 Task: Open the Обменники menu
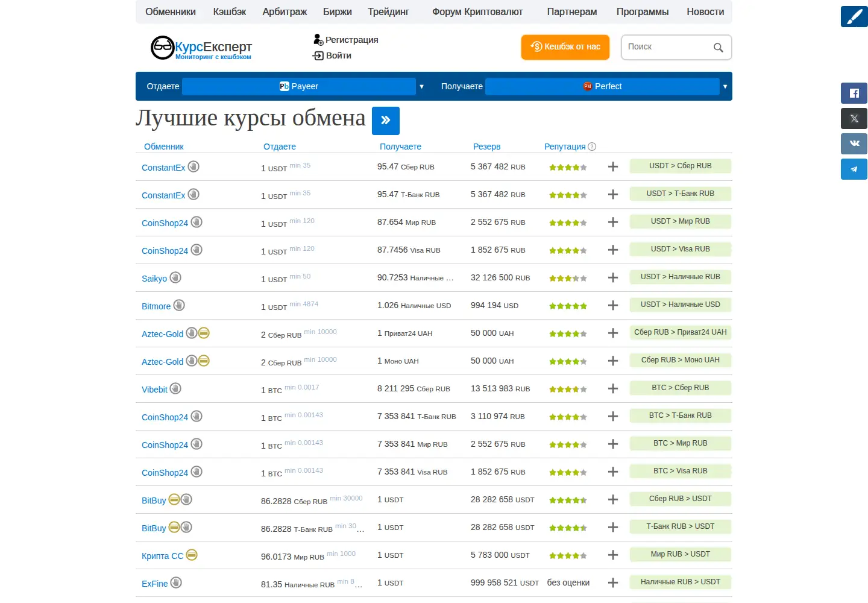171,12
